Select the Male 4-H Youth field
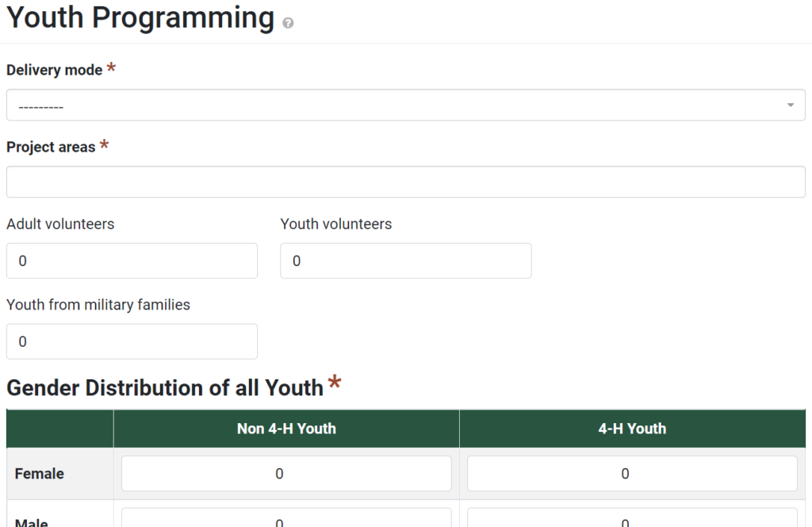The height and width of the screenshot is (527, 812). (632, 520)
